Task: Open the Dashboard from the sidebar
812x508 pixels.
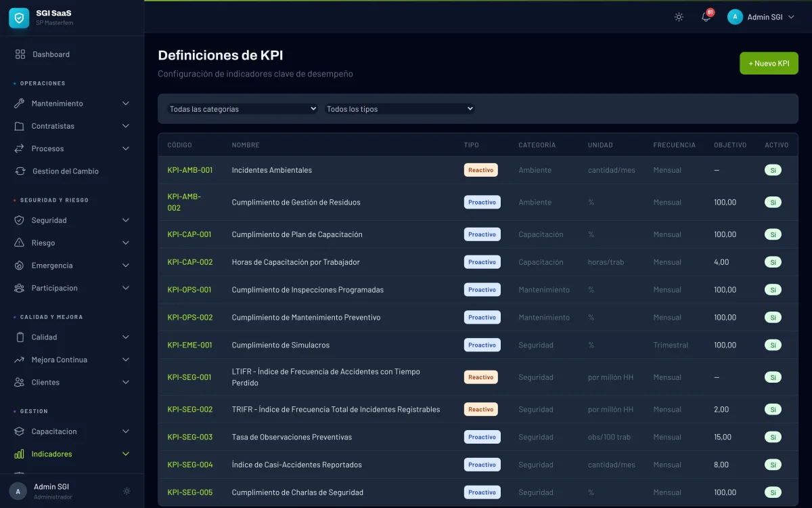Action: coord(51,54)
